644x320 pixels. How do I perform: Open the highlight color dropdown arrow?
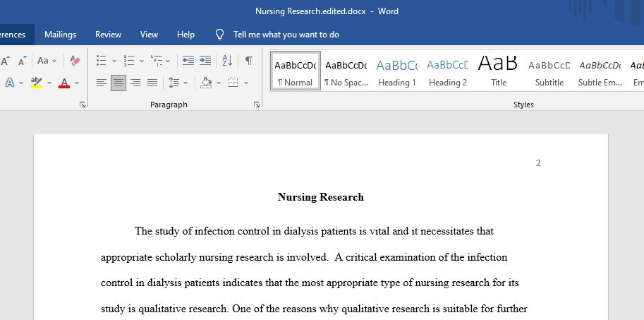49,83
